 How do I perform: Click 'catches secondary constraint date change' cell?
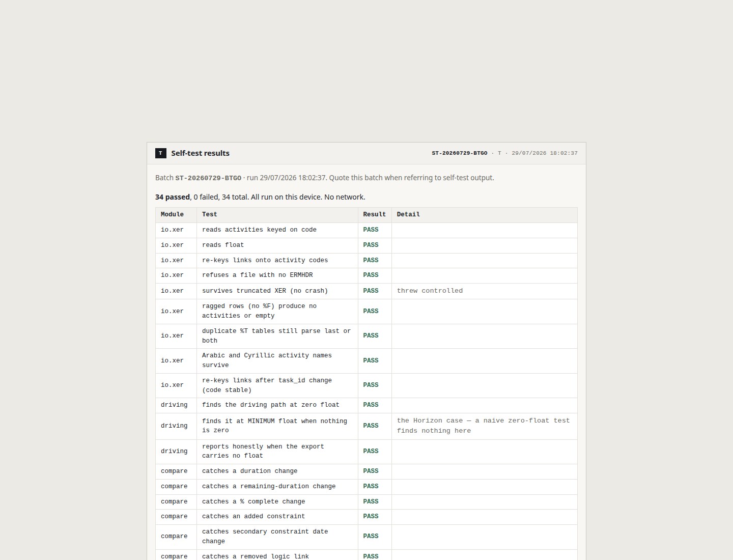tap(277, 537)
